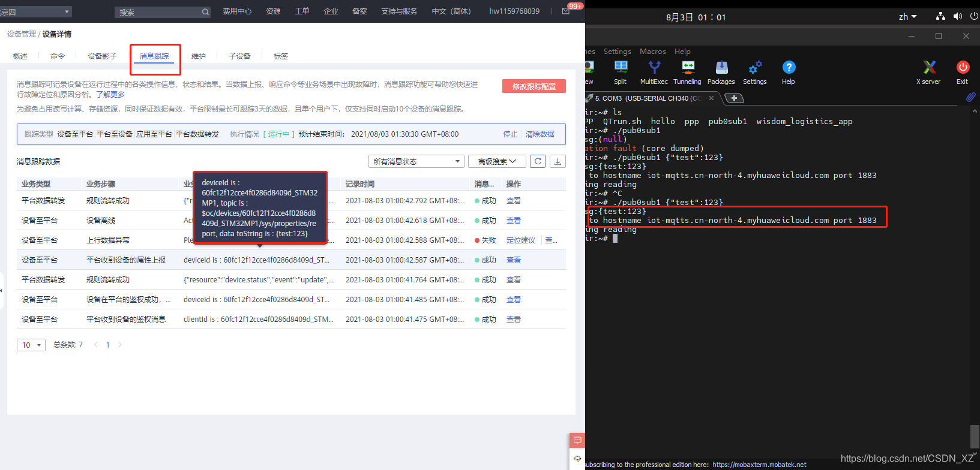Screen dimensions: 980x470
Task: Add a new terminal tab in MobaXterm
Action: point(734,98)
